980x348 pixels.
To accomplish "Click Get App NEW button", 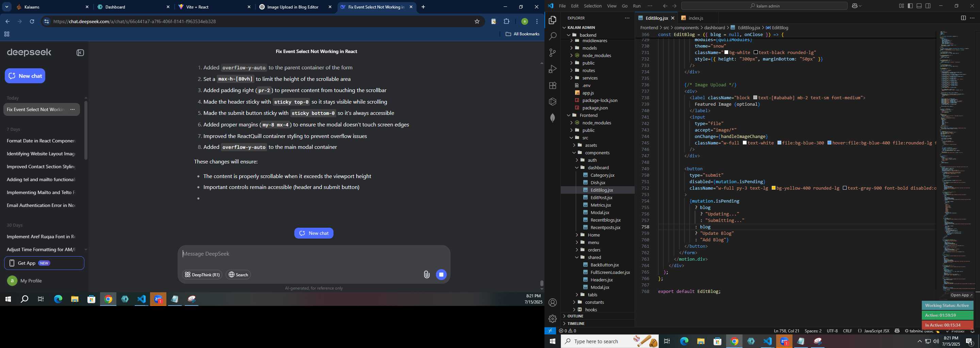I will [x=44, y=263].
